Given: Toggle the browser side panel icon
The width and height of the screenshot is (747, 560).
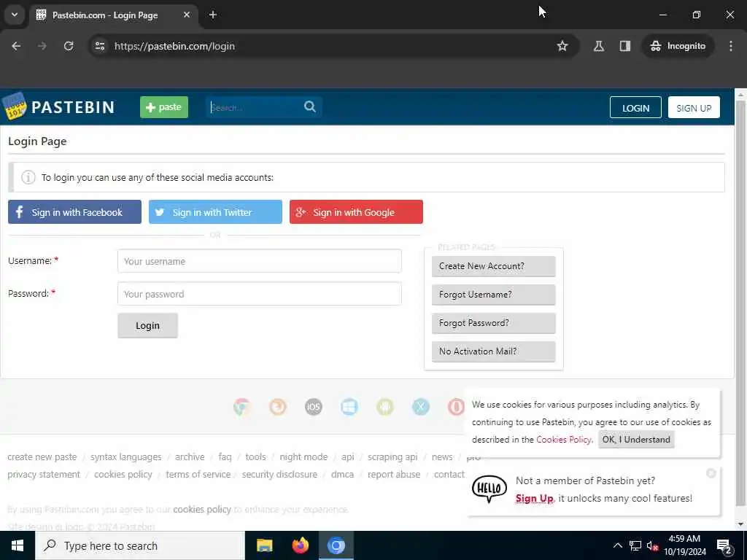Looking at the screenshot, I should click(625, 46).
